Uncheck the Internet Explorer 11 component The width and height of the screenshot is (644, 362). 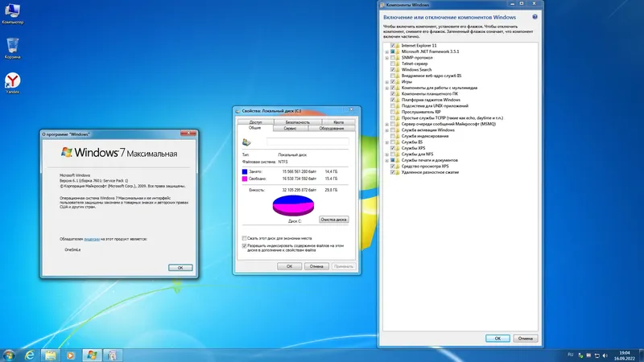(393, 46)
